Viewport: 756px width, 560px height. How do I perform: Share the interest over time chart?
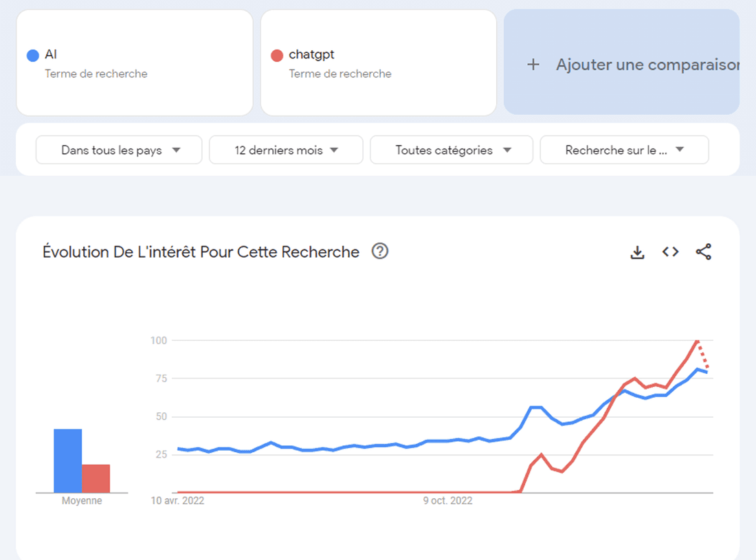[704, 251]
